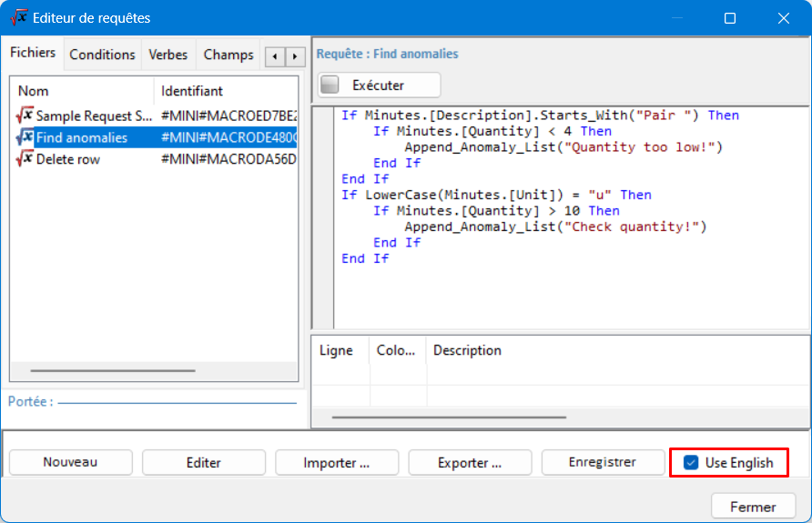The height and width of the screenshot is (523, 812).
Task: Open the Importer dialog
Action: tap(337, 462)
